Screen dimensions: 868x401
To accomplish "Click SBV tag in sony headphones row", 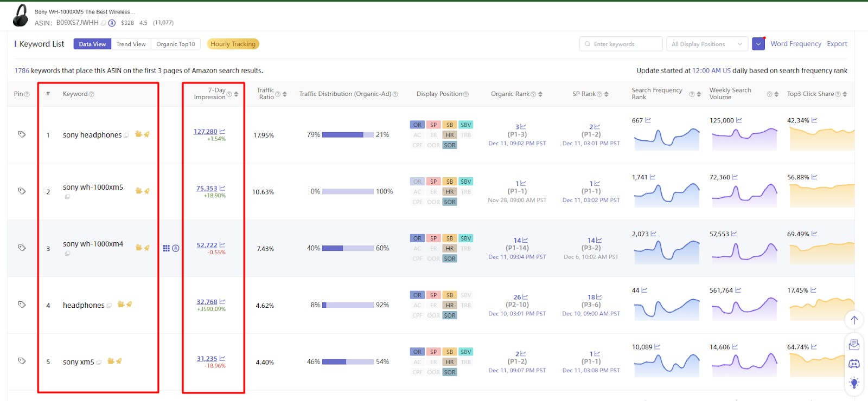I will click(465, 125).
